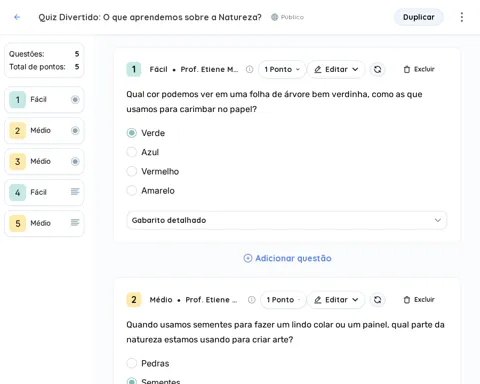Expand the Gabarito detalhado section
The width and height of the screenshot is (480, 384).
click(x=286, y=220)
